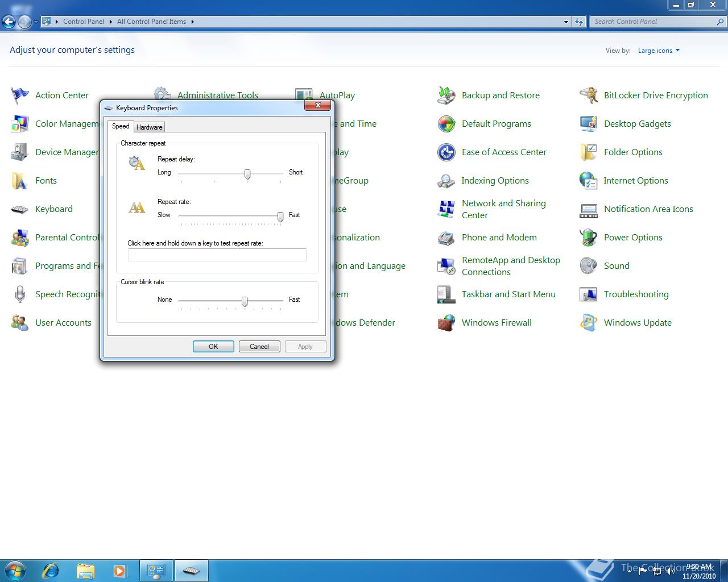Open the Power Options battery icon
The height and width of the screenshot is (582, 728).
tap(589, 238)
